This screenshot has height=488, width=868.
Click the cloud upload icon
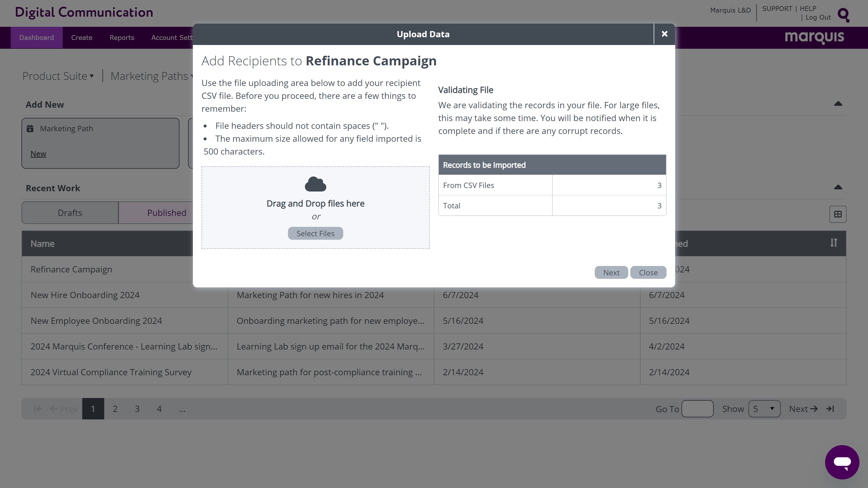(x=315, y=184)
